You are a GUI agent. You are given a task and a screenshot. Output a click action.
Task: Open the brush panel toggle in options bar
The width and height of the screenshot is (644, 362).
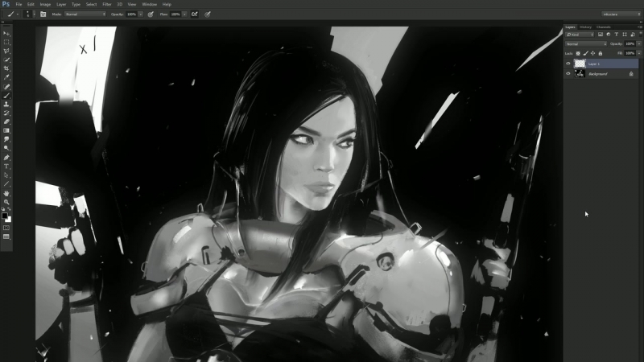pos(43,14)
